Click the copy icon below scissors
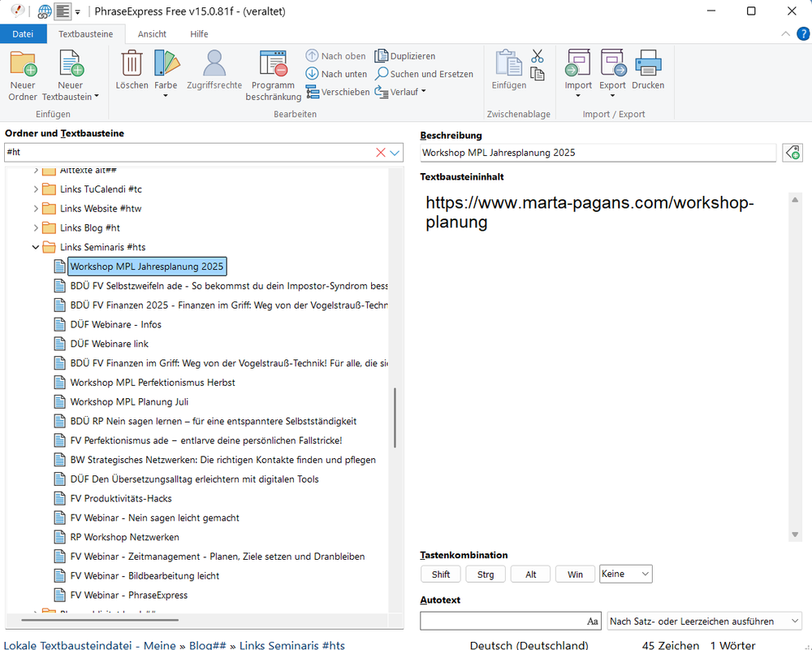Image resolution: width=812 pixels, height=650 pixels. pos(537,74)
